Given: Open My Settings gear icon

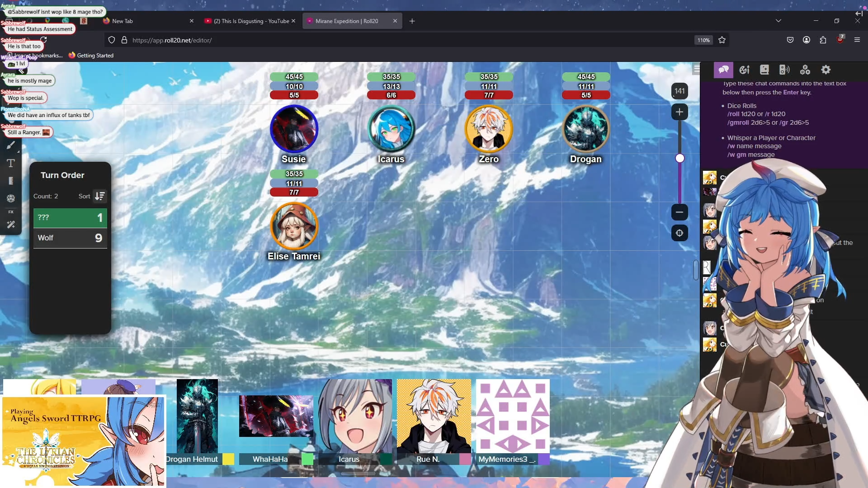Looking at the screenshot, I should pyautogui.click(x=826, y=70).
